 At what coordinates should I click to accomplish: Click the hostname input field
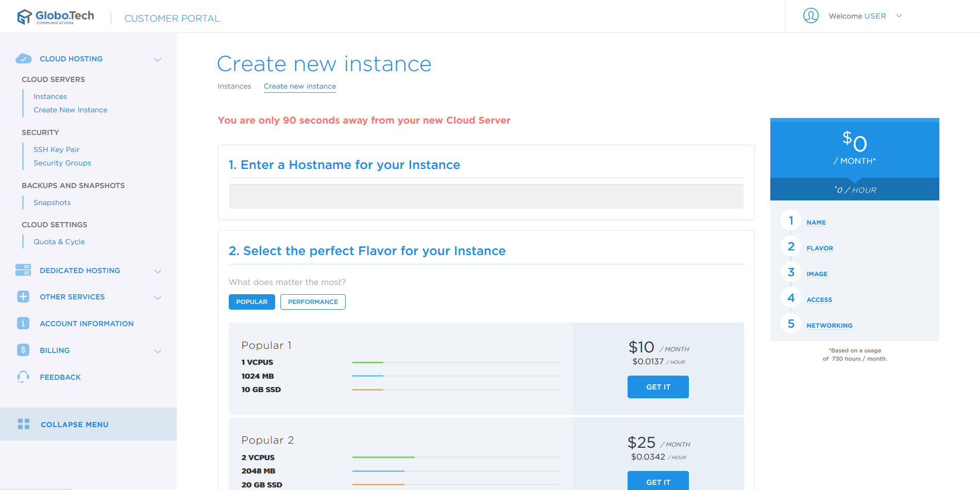(x=486, y=196)
